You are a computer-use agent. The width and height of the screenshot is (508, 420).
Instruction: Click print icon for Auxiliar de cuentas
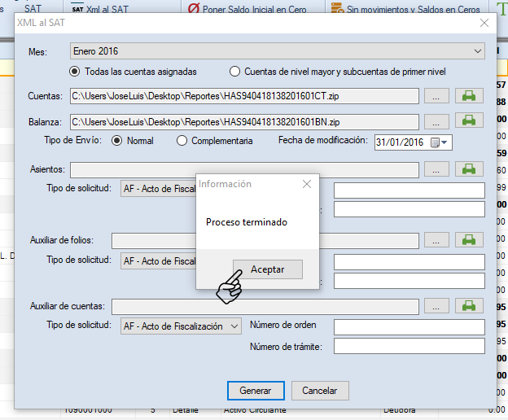point(468,306)
